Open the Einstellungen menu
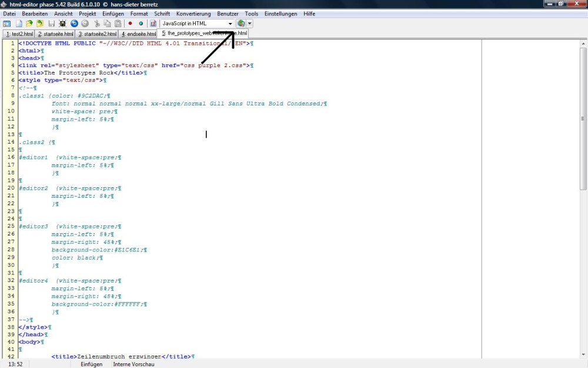Screen dimensions: 588x368 click(x=280, y=14)
